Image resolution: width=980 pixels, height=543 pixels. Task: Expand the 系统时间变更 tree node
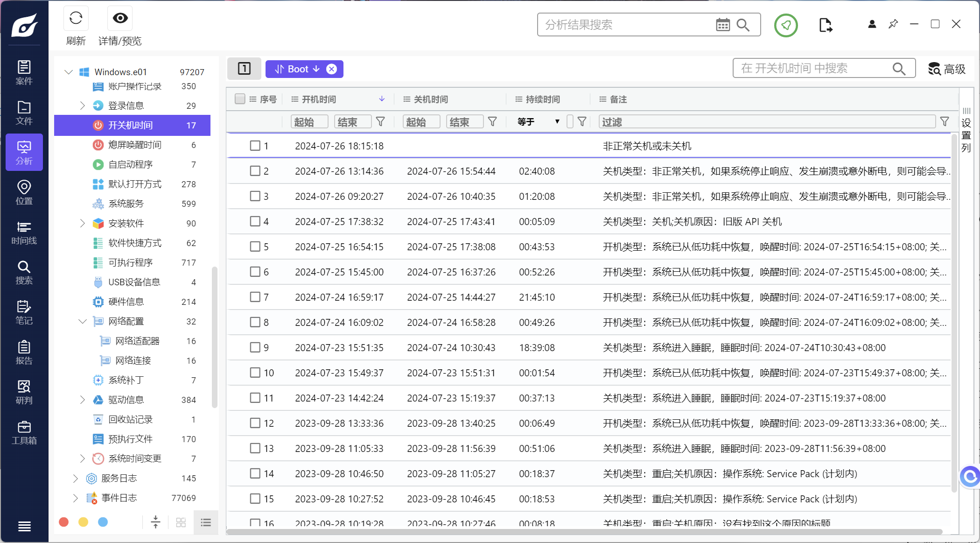83,458
